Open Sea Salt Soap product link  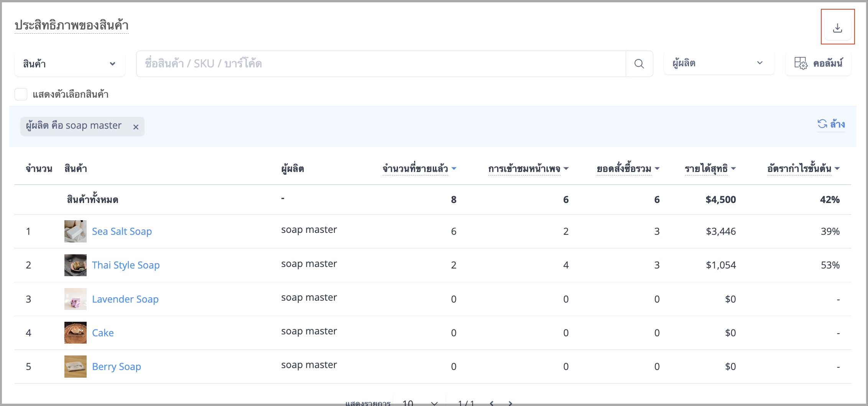click(x=122, y=231)
